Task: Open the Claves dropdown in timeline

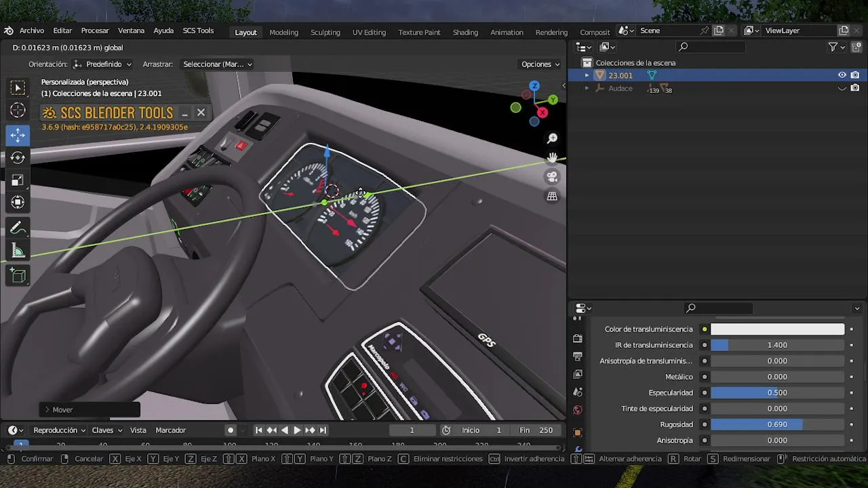Action: coord(107,430)
